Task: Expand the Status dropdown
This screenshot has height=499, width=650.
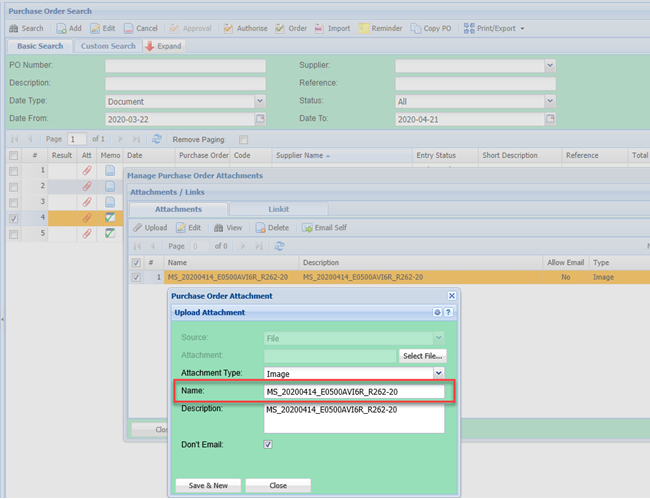Action: click(549, 101)
